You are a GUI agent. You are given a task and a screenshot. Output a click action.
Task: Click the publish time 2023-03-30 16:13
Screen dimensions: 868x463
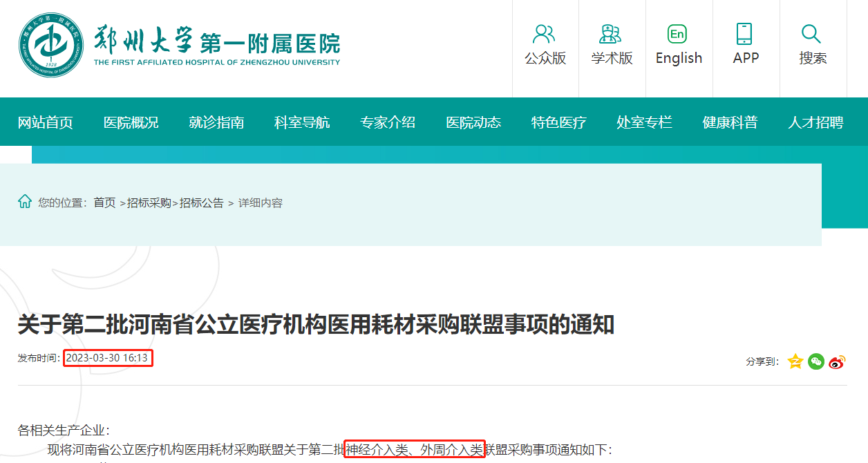[x=107, y=358]
